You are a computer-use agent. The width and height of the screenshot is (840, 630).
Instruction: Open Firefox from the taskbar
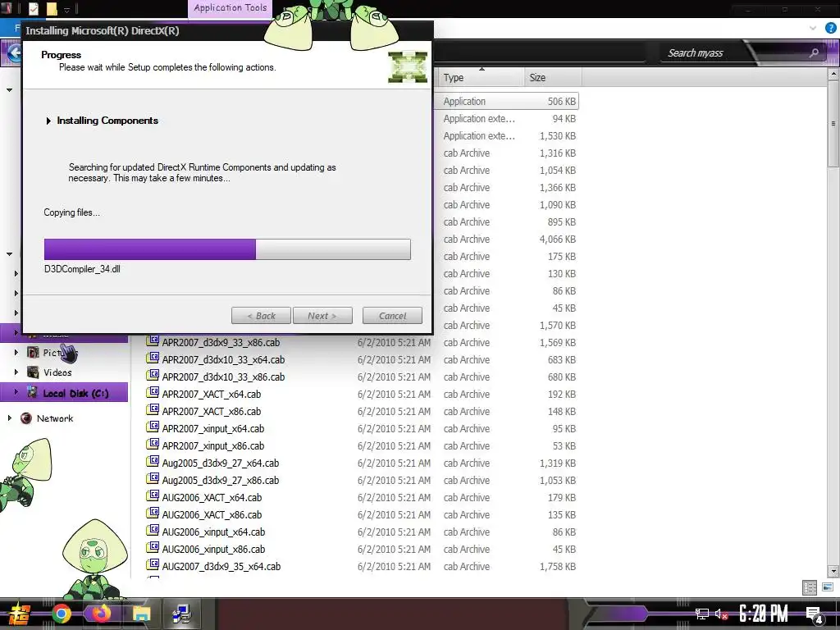coord(100,614)
